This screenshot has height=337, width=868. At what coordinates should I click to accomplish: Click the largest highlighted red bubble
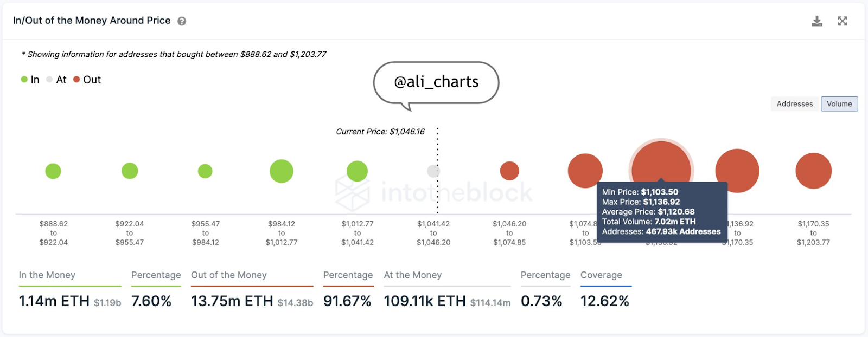661,163
